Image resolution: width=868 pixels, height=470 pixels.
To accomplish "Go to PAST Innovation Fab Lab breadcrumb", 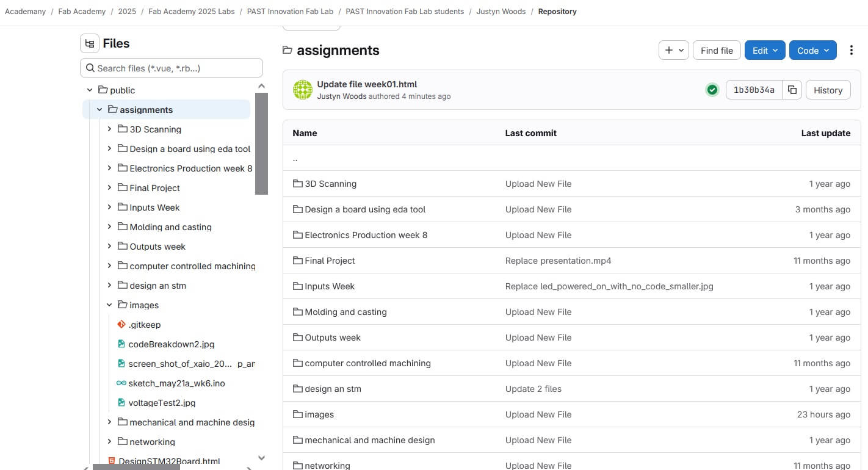I will [290, 12].
